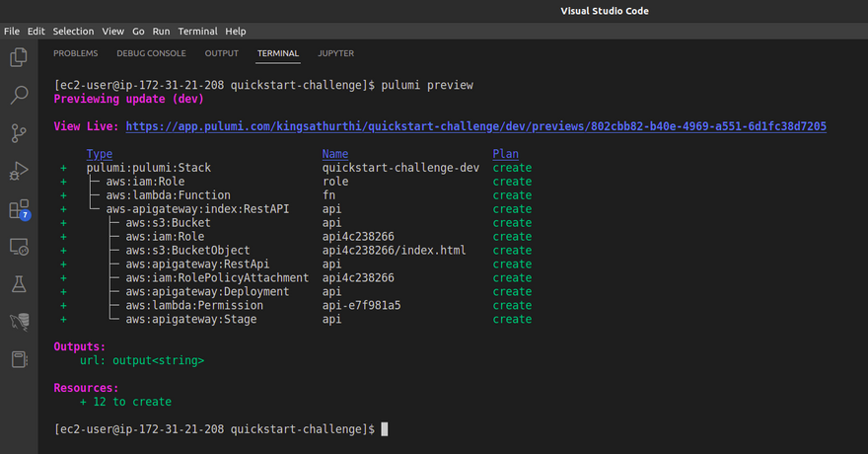Open the Help menu

tap(236, 32)
